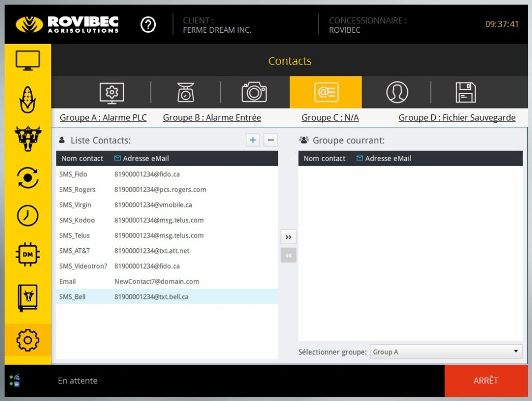The image size is (532, 401).
Task: Select the SMS_Telus contact row
Action: 167,235
